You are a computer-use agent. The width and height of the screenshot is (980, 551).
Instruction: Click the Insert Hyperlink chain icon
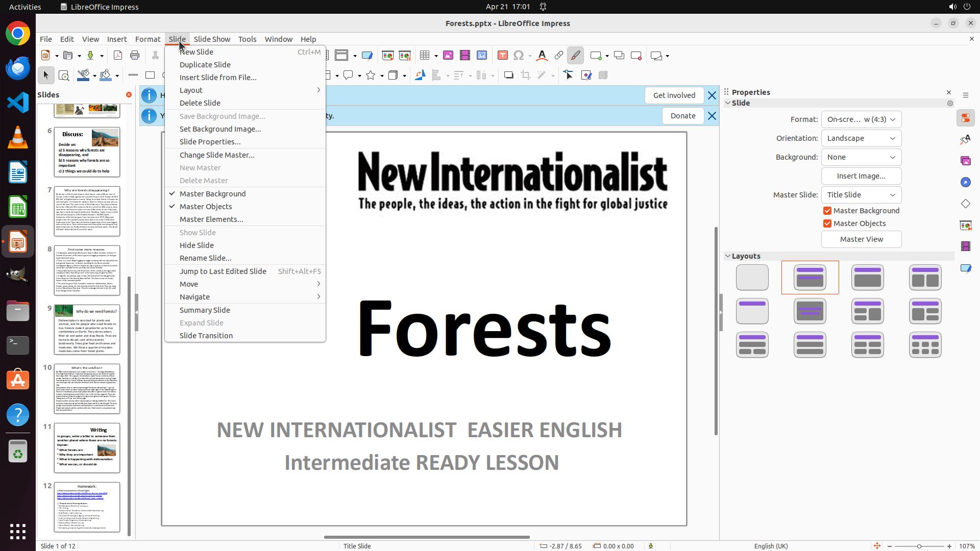(559, 56)
